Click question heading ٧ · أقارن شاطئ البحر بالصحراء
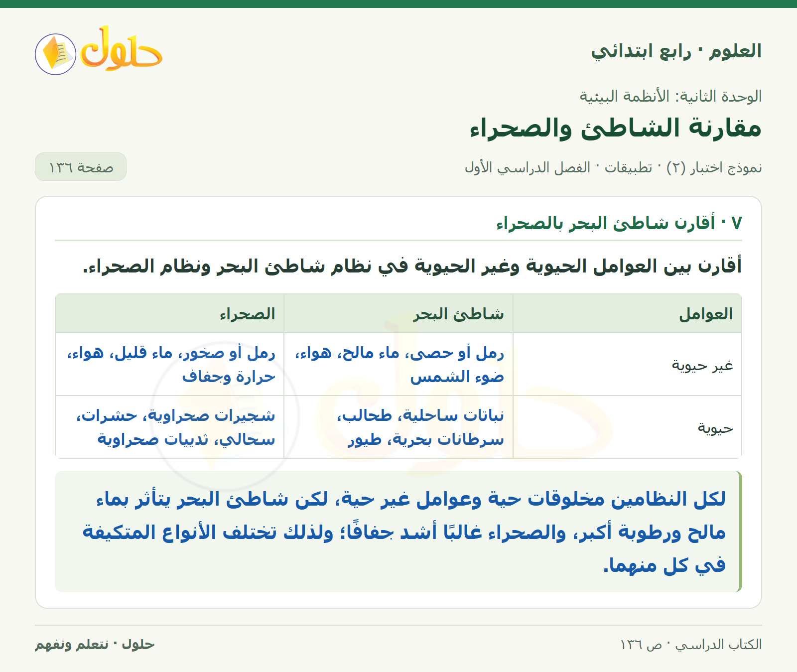 tap(619, 223)
